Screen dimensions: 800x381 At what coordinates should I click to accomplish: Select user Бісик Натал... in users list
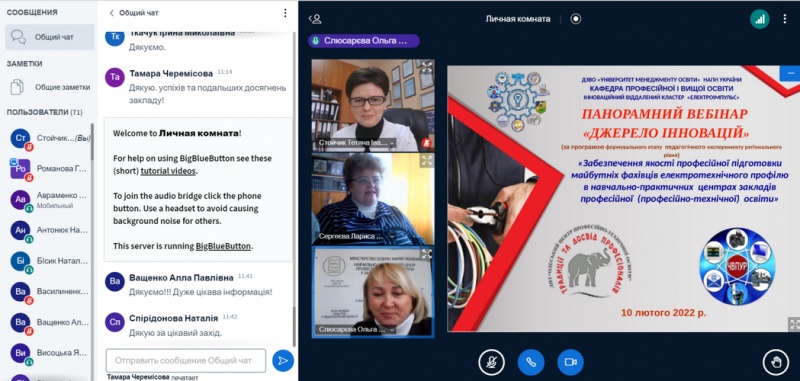tap(49, 261)
